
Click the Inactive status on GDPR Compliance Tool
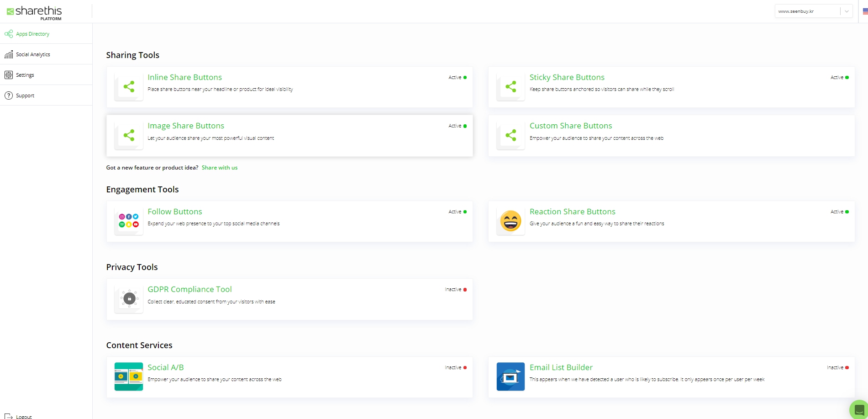point(455,290)
